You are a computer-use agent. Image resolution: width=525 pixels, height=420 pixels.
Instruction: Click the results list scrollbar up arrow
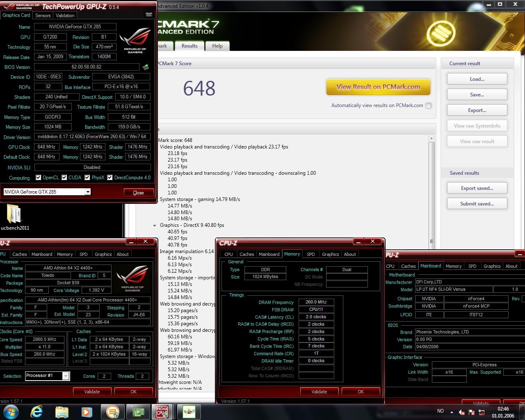[431, 139]
